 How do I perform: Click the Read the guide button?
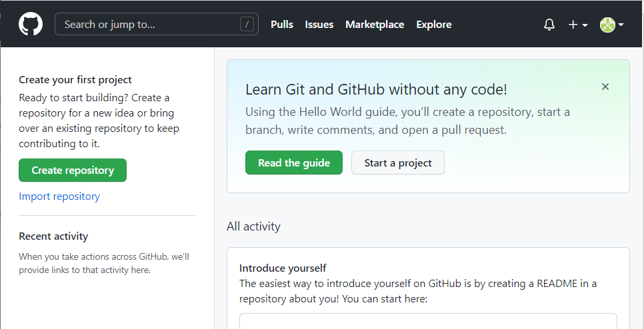pos(294,163)
